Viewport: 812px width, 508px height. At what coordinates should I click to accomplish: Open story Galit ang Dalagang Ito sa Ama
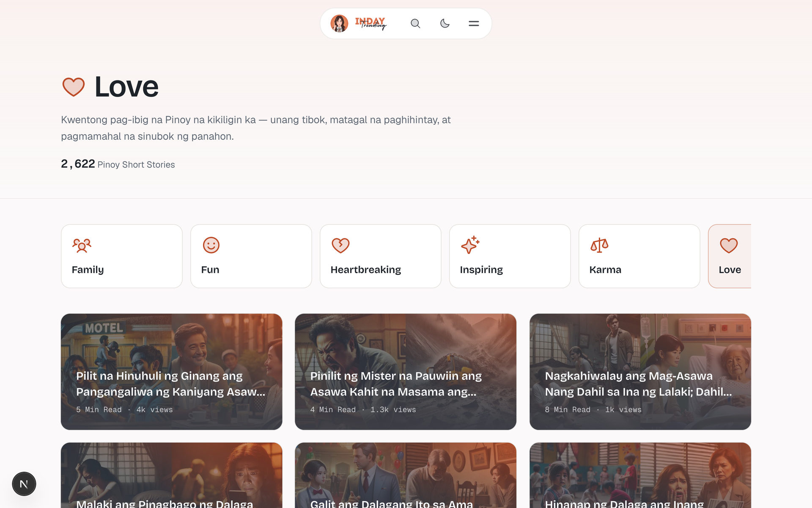[406, 475]
